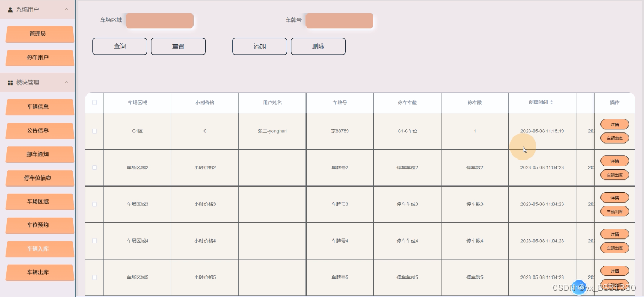Open 挪车通知 in the sidebar
The image size is (644, 297).
(x=40, y=154)
